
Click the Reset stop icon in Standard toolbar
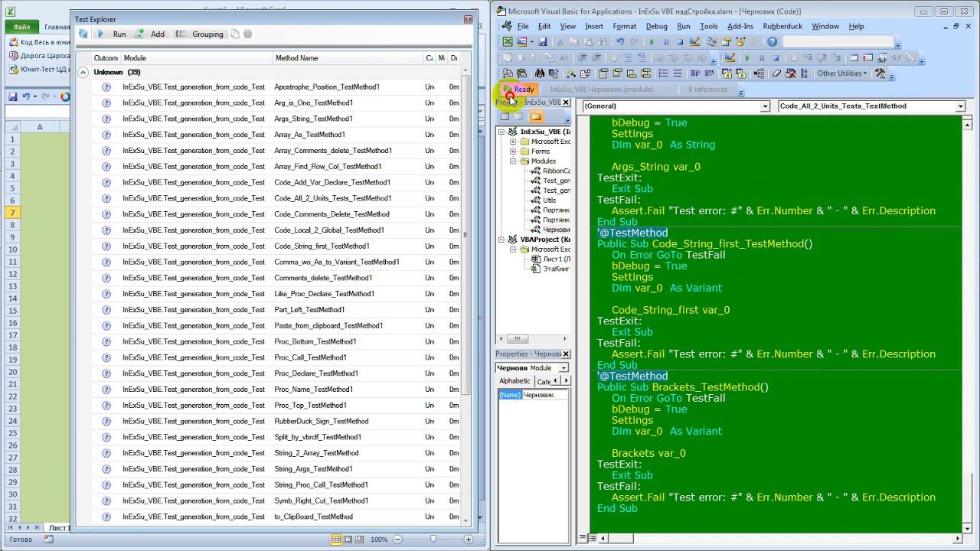click(680, 42)
